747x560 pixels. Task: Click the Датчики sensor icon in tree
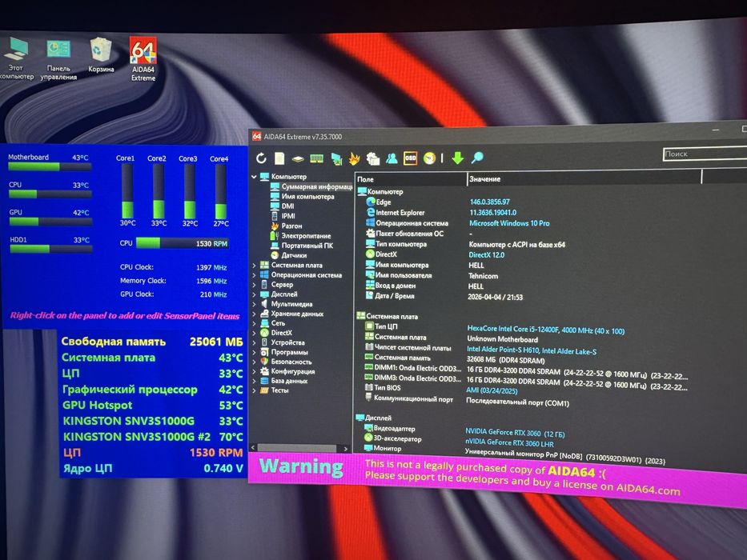click(x=275, y=255)
